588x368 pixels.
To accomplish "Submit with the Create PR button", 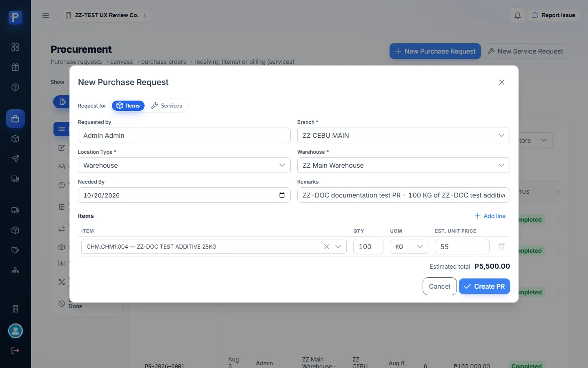I will tap(484, 286).
